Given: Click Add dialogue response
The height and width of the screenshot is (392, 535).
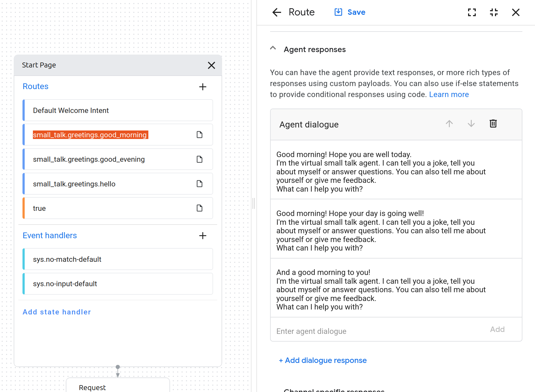Looking at the screenshot, I should point(323,360).
